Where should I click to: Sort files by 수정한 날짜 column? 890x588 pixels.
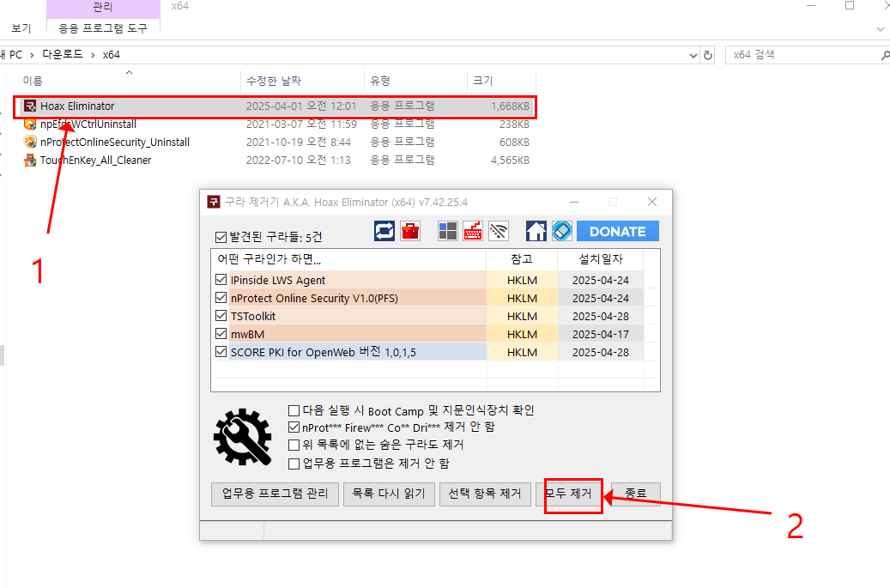pyautogui.click(x=303, y=82)
